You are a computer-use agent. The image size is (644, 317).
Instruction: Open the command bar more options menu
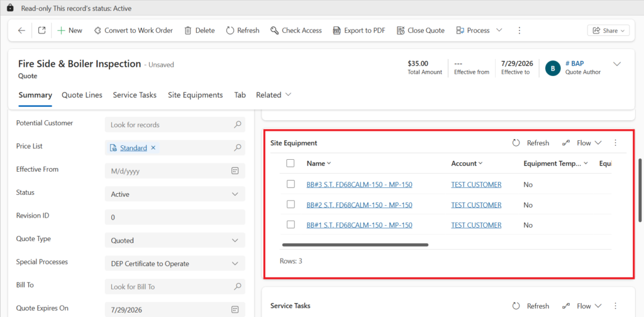tap(519, 30)
